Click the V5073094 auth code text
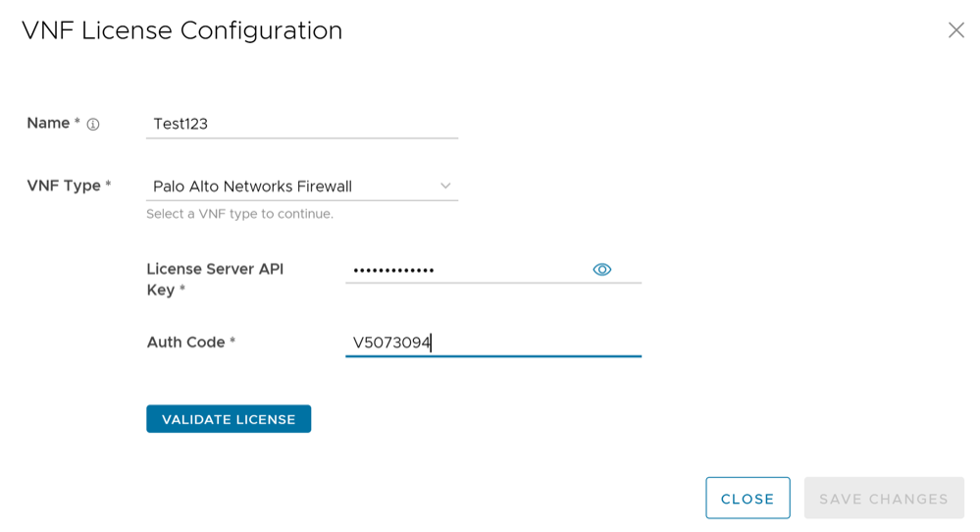Screen dimensions: 980x532 [x=391, y=343]
